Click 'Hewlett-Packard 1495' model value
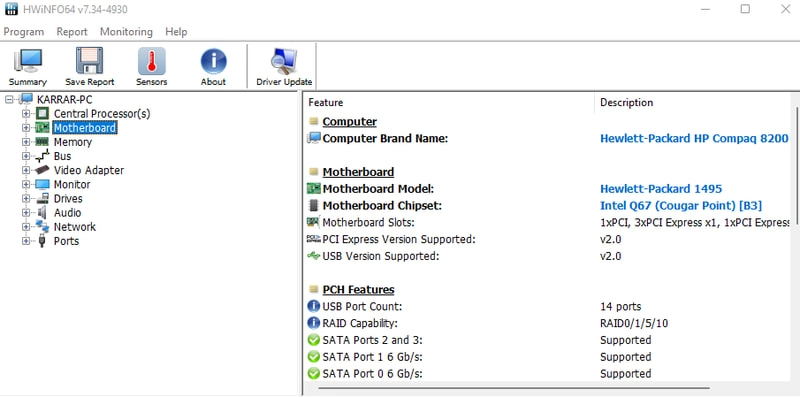Viewport: 800px width, 397px height. click(661, 189)
